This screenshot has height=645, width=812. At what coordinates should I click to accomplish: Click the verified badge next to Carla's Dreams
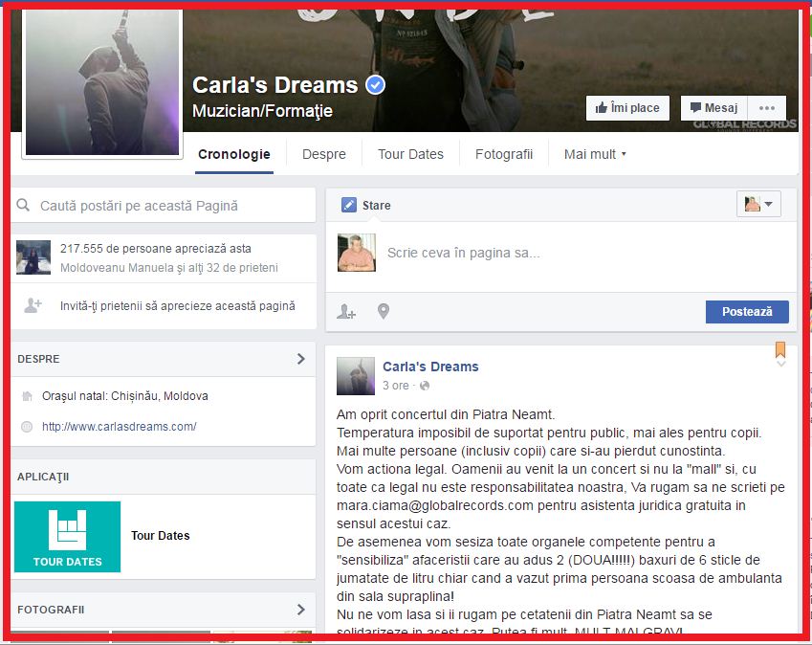[377, 85]
